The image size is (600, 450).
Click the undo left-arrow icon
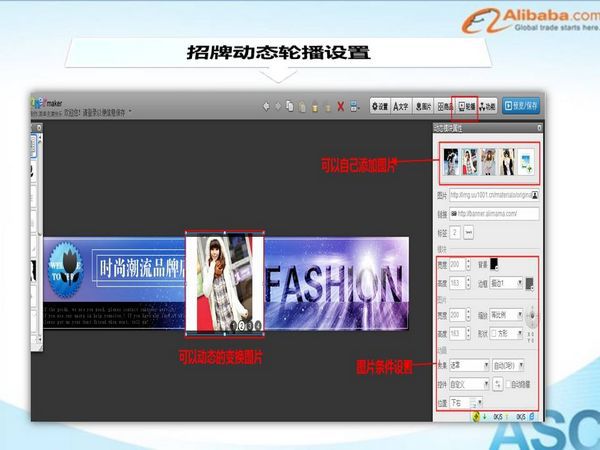[266, 106]
